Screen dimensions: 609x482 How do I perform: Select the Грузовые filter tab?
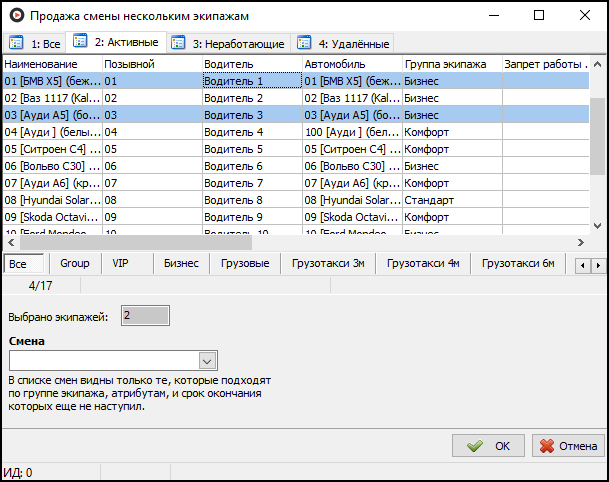(x=245, y=263)
